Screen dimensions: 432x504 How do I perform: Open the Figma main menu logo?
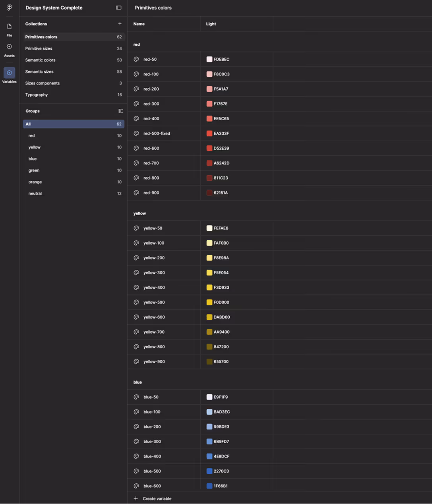[10, 8]
